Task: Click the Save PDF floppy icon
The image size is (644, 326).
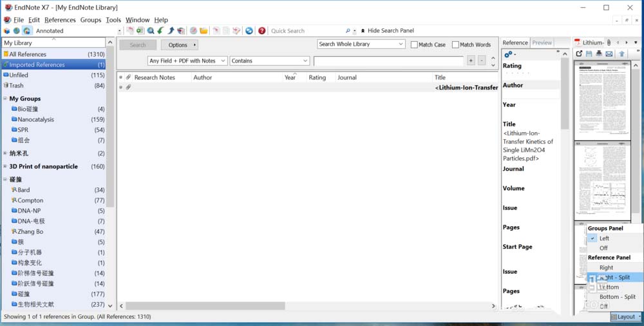Action: pyautogui.click(x=589, y=53)
